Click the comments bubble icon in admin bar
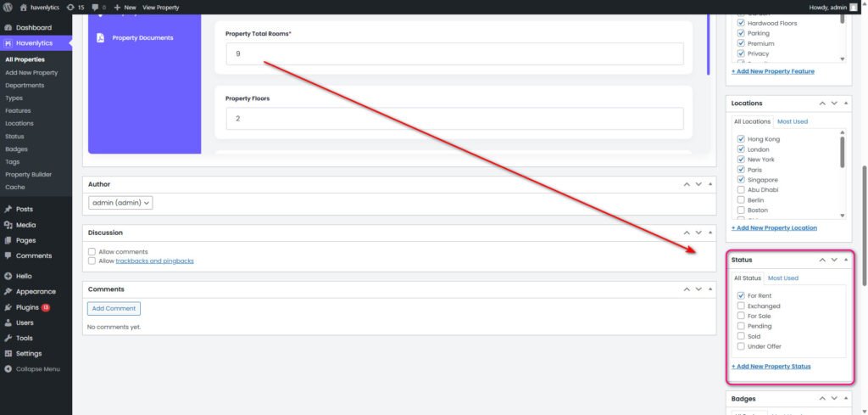The image size is (868, 415). pyautogui.click(x=95, y=7)
